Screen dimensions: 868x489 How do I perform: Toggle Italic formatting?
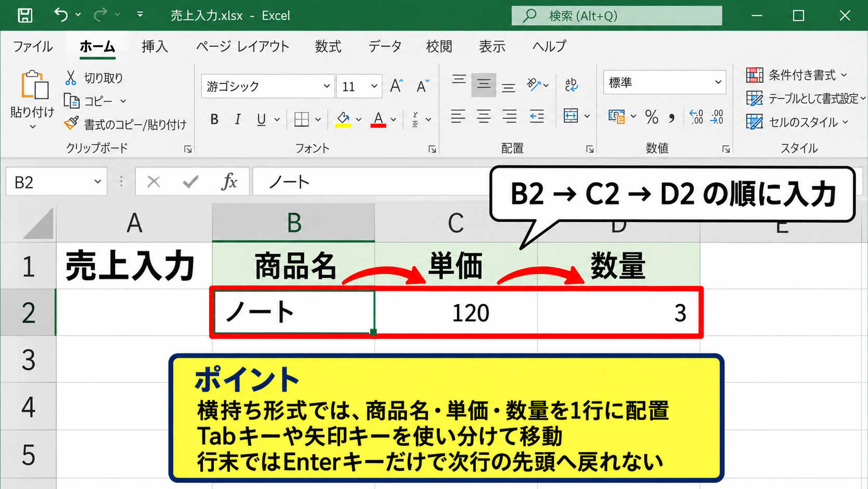pyautogui.click(x=237, y=120)
